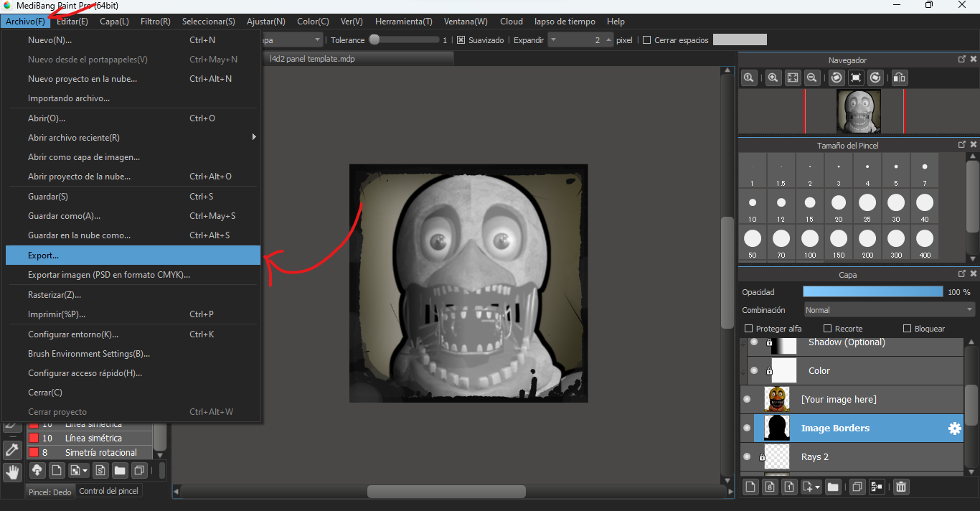Enable the Bloquear checkbox

tap(908, 329)
